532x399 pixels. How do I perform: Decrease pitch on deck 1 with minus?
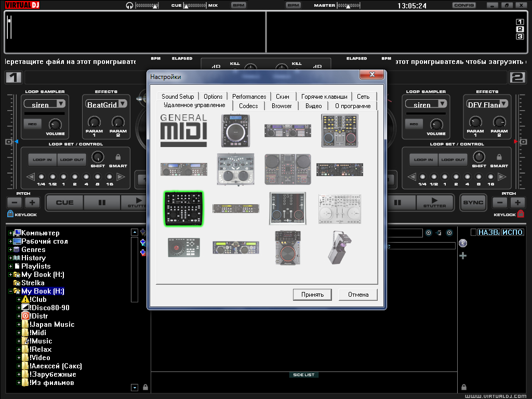pyautogui.click(x=15, y=203)
